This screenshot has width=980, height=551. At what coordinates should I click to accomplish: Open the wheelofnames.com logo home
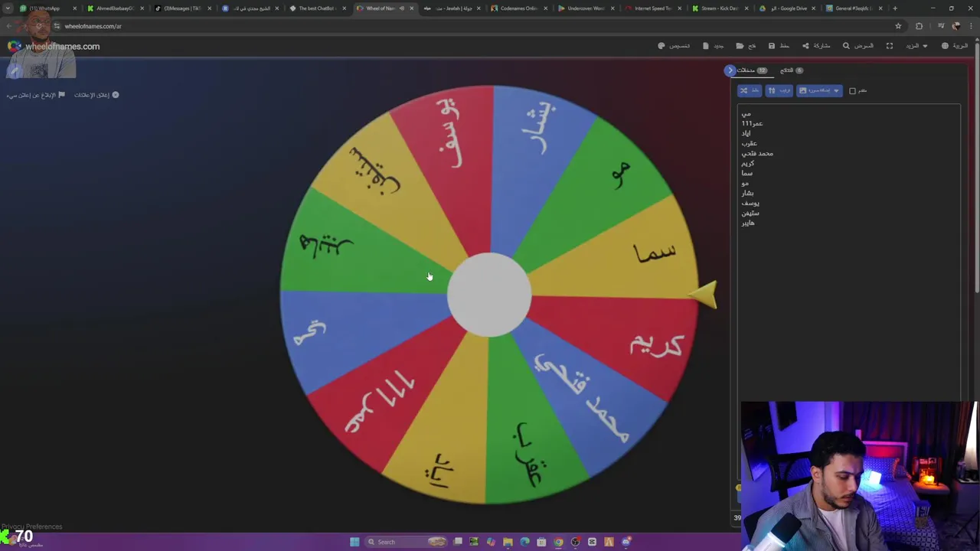pos(54,47)
